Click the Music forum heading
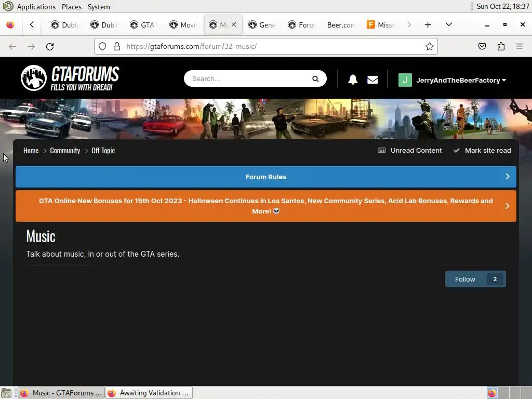 click(x=41, y=236)
